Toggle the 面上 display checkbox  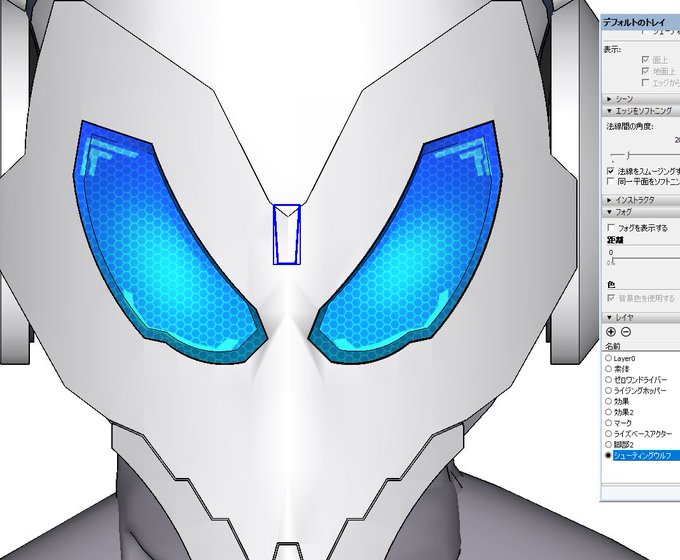(645, 59)
